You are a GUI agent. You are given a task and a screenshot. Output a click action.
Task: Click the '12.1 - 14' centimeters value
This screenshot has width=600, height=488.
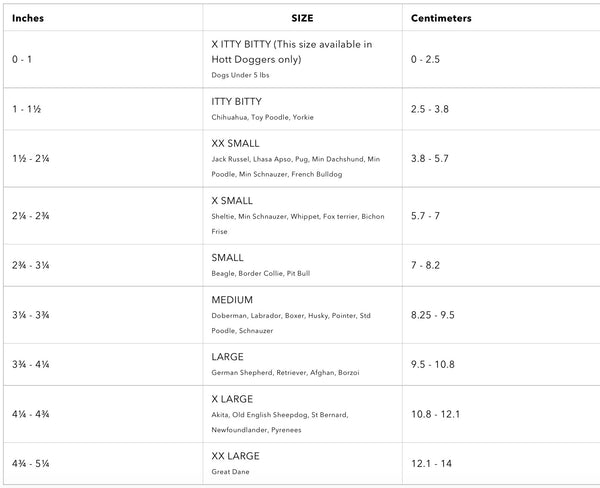[431, 464]
